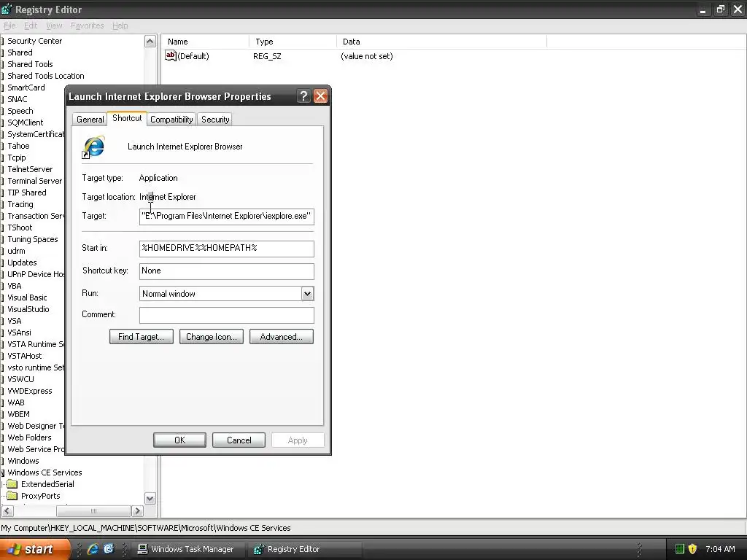Click in the Target input field
This screenshot has width=747, height=560.
226,216
